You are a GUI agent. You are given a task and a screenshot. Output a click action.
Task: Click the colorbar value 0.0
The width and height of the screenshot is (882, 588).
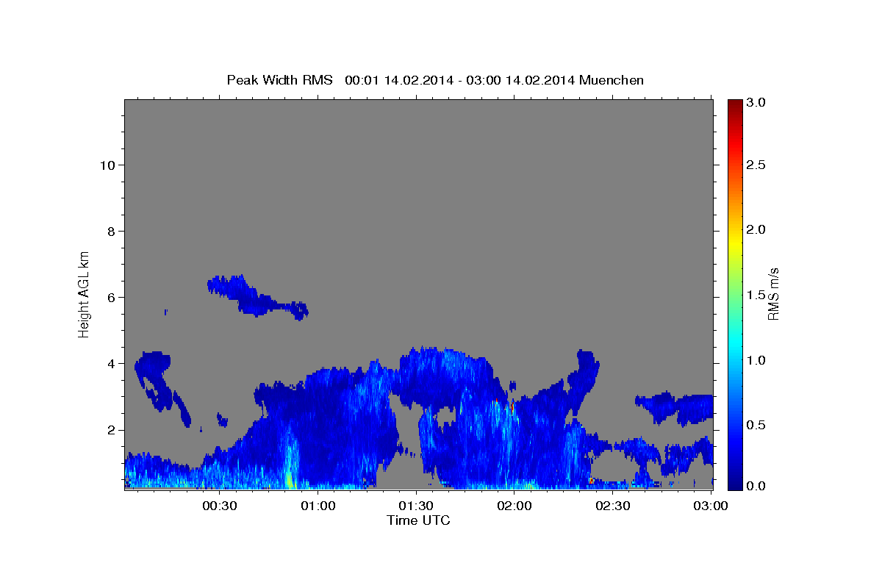pyautogui.click(x=757, y=486)
